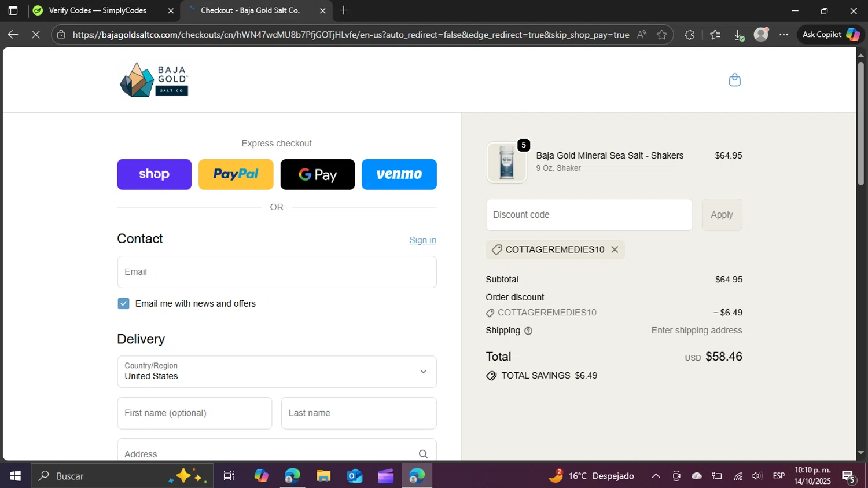
Task: Open the Windows Start menu
Action: tap(16, 476)
